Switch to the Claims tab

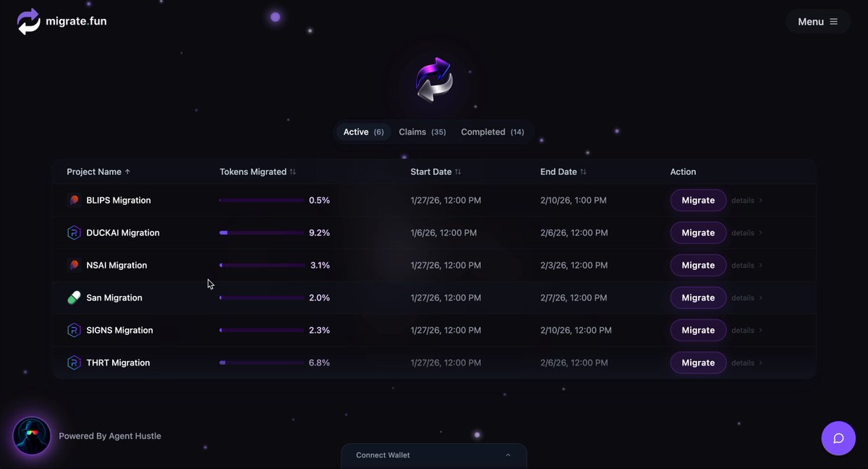pyautogui.click(x=422, y=132)
